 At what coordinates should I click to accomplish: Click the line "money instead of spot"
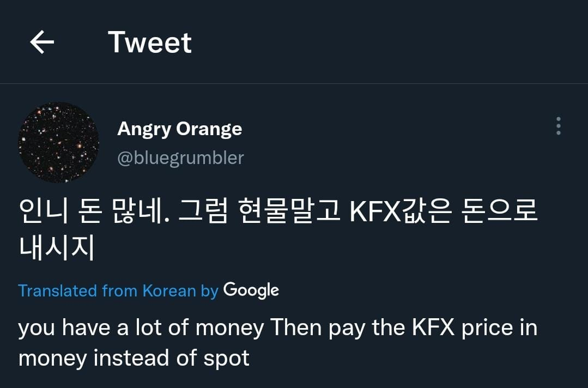134,358
